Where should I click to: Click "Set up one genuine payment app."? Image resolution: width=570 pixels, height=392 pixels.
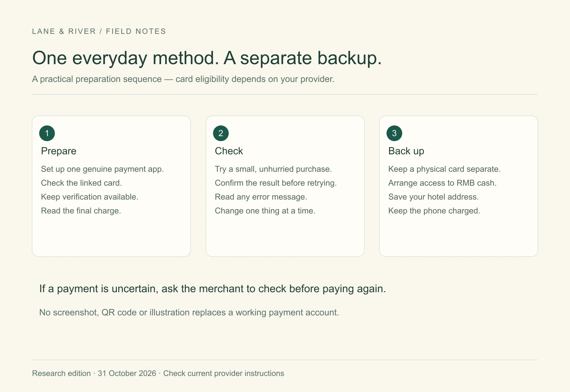103,169
